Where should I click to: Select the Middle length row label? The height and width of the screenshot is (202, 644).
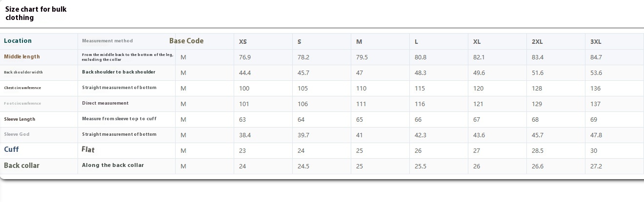click(22, 56)
